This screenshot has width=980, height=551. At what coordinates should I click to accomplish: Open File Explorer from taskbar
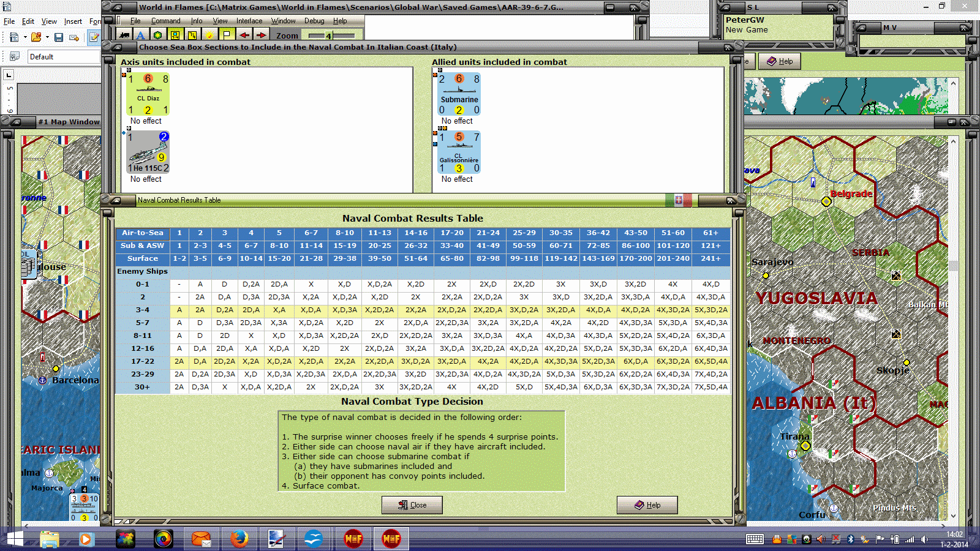[x=50, y=539]
